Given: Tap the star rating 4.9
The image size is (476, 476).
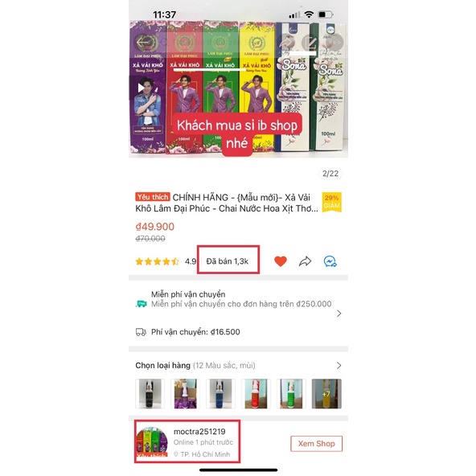Looking at the screenshot, I should (x=166, y=261).
